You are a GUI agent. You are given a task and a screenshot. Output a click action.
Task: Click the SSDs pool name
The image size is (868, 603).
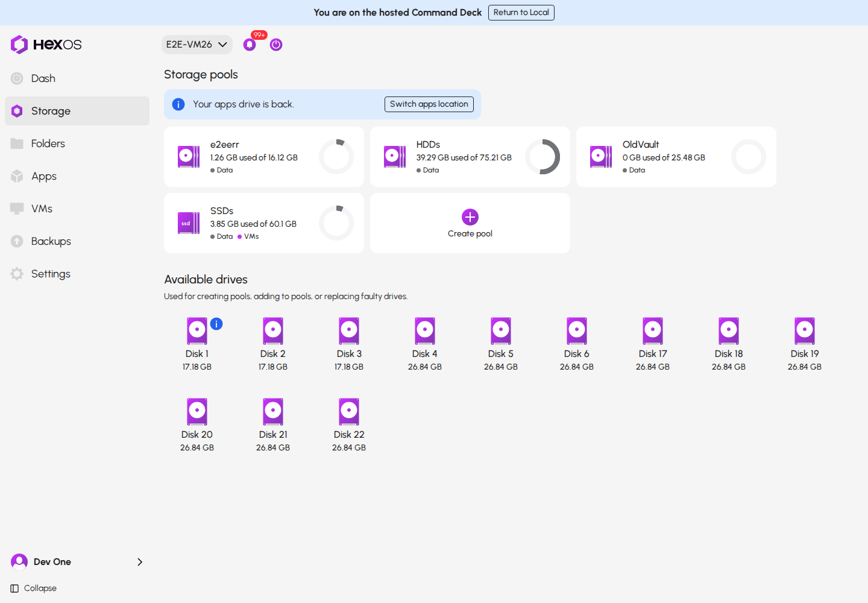222,211
